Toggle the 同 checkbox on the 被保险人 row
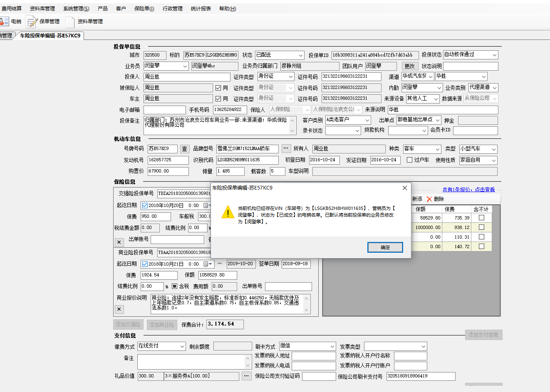This screenshot has width=550, height=392. (218, 88)
